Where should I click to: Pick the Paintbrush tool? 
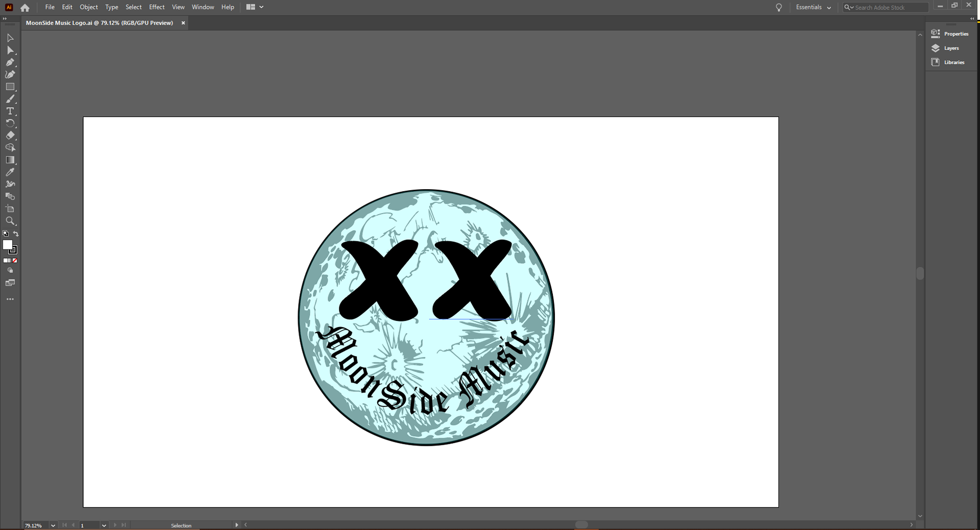[x=10, y=99]
